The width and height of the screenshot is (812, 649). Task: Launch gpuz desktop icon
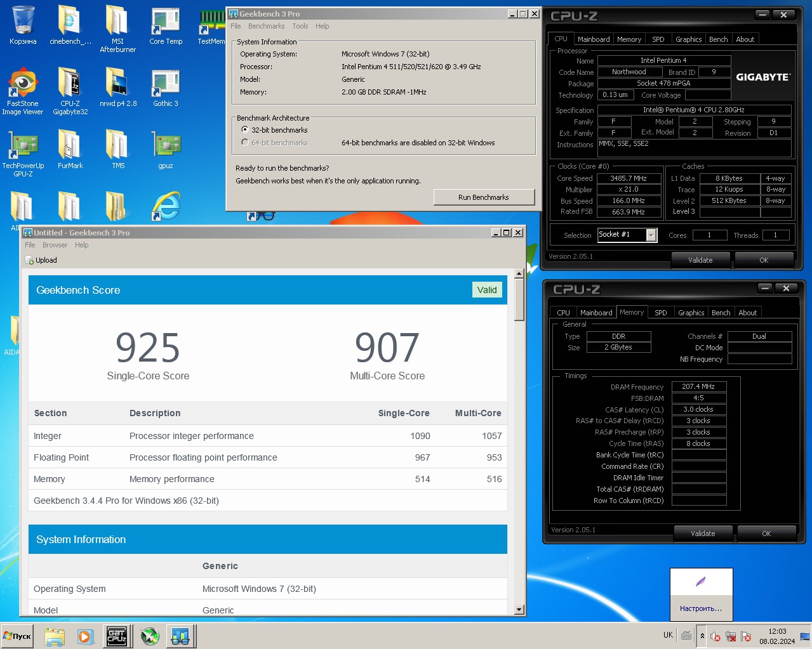[166, 150]
